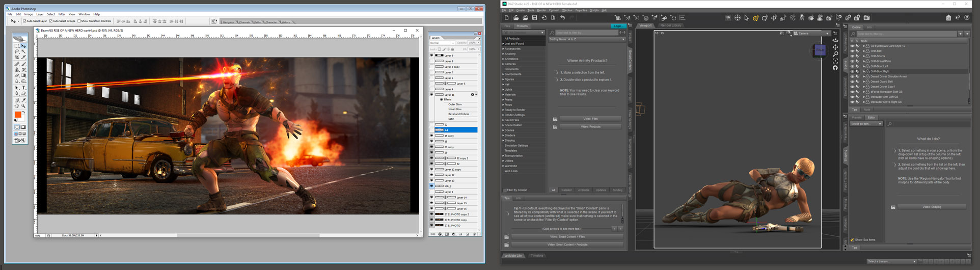Click the Render camera icon in DAZ toolbar
Viewport: 980px width, 270px height.
tap(867, 18)
